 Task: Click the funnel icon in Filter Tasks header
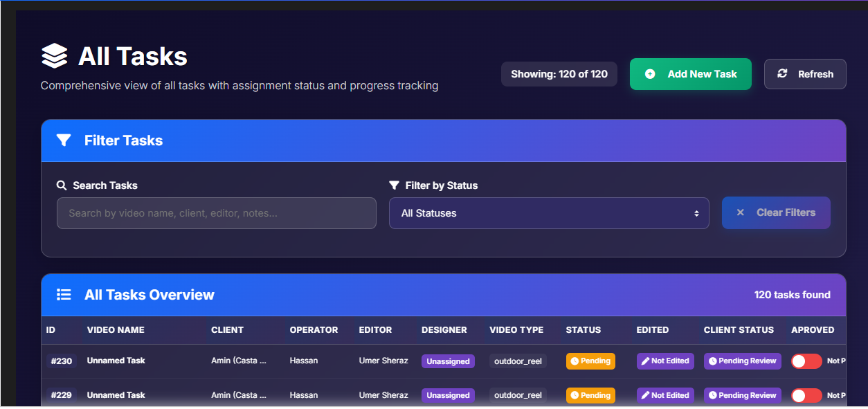(64, 140)
